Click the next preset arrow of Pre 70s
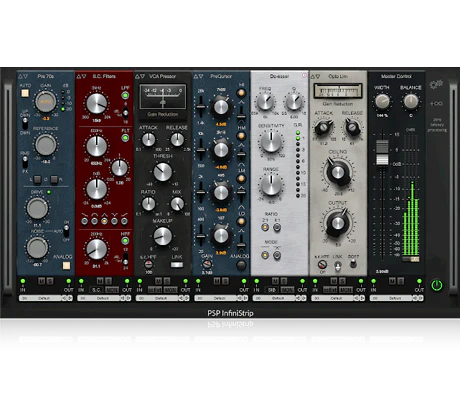This screenshot has width=460, height=416. point(70,298)
